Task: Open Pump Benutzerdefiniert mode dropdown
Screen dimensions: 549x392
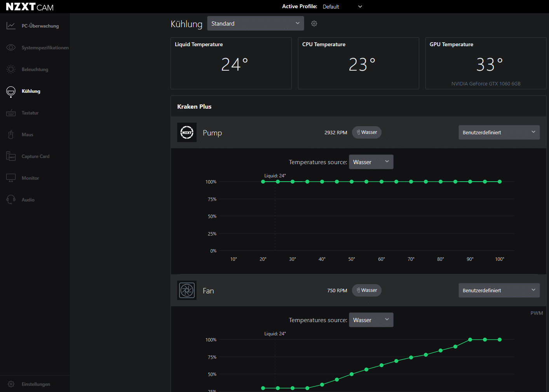Action: coord(499,132)
